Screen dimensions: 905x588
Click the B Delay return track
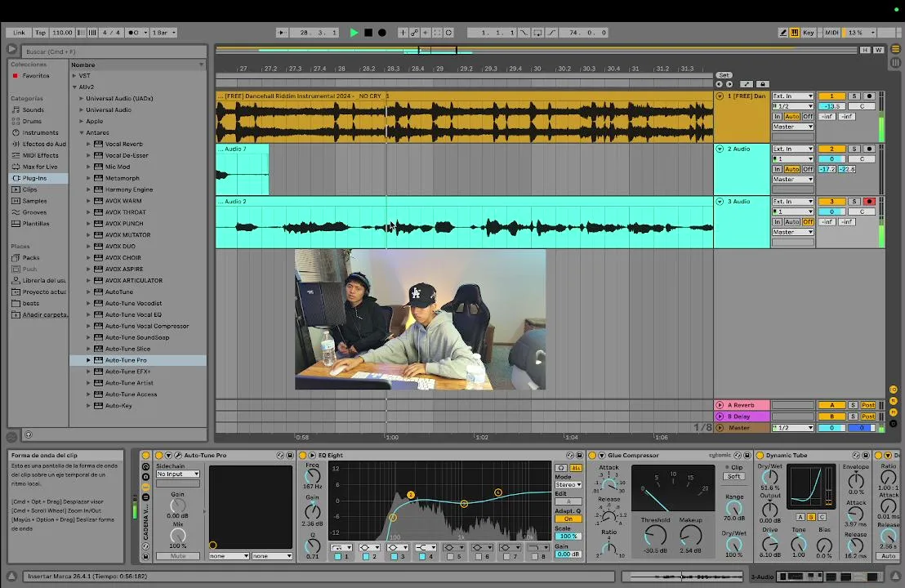742,416
